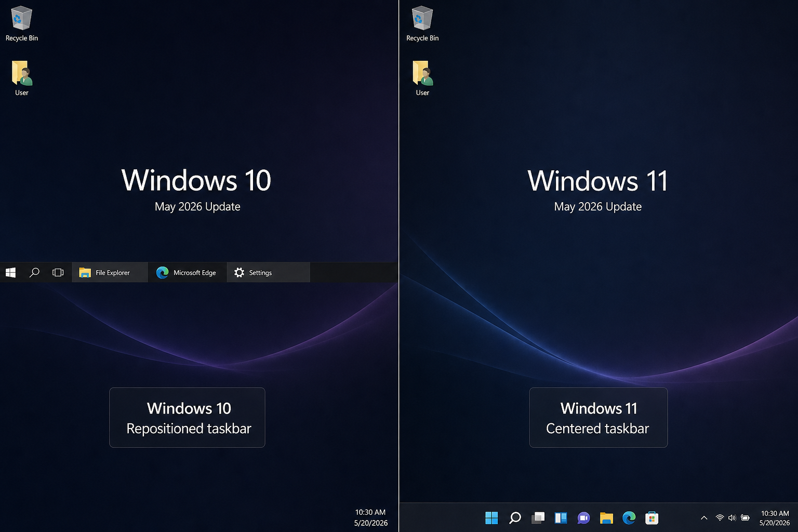The height and width of the screenshot is (532, 798).
Task: Open the Settings taskbar button
Action: 268,272
